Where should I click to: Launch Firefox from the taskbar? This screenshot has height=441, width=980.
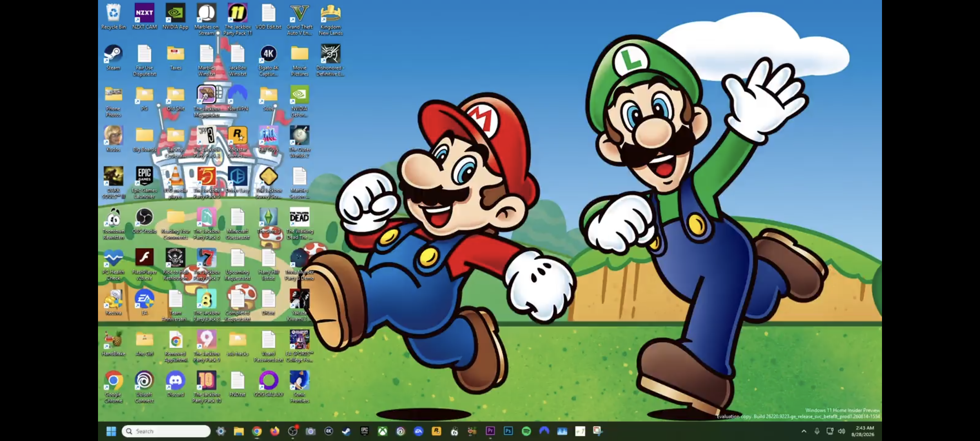click(275, 431)
